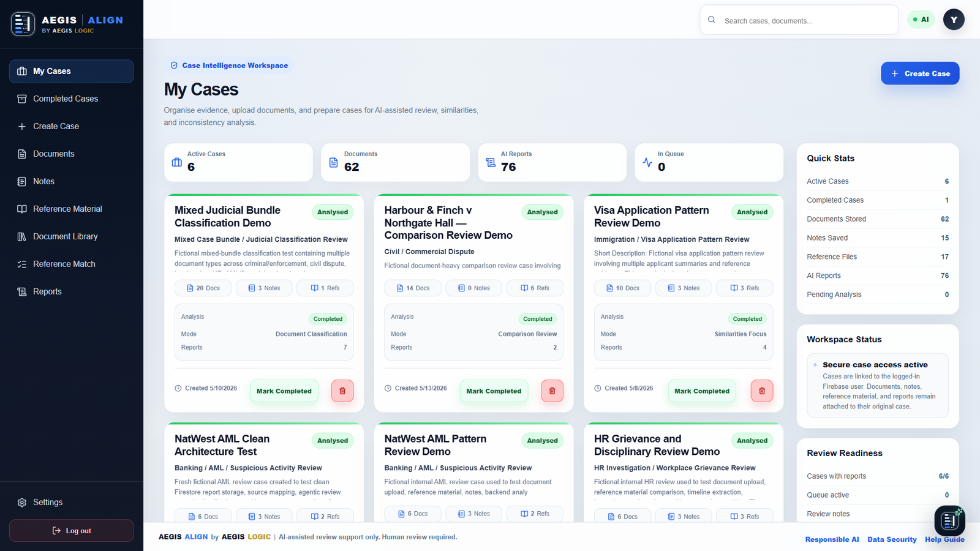Click the Document Library books icon
The width and height of the screenshot is (980, 551).
22,236
